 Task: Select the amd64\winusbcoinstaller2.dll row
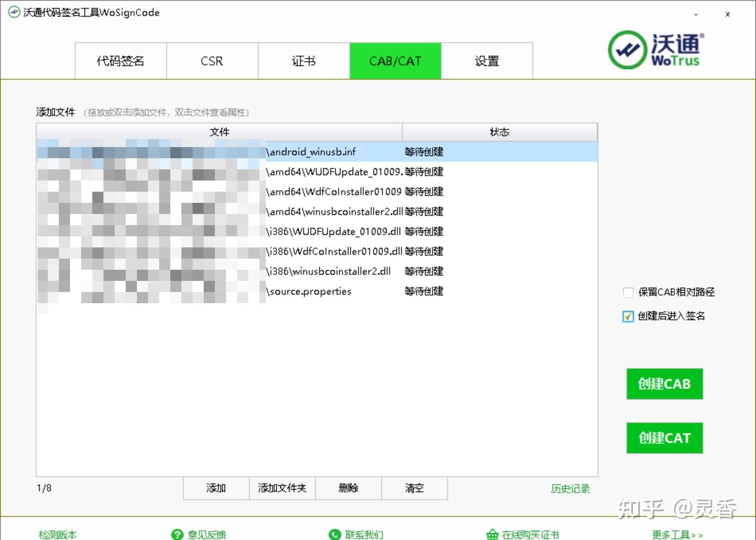[x=317, y=212]
